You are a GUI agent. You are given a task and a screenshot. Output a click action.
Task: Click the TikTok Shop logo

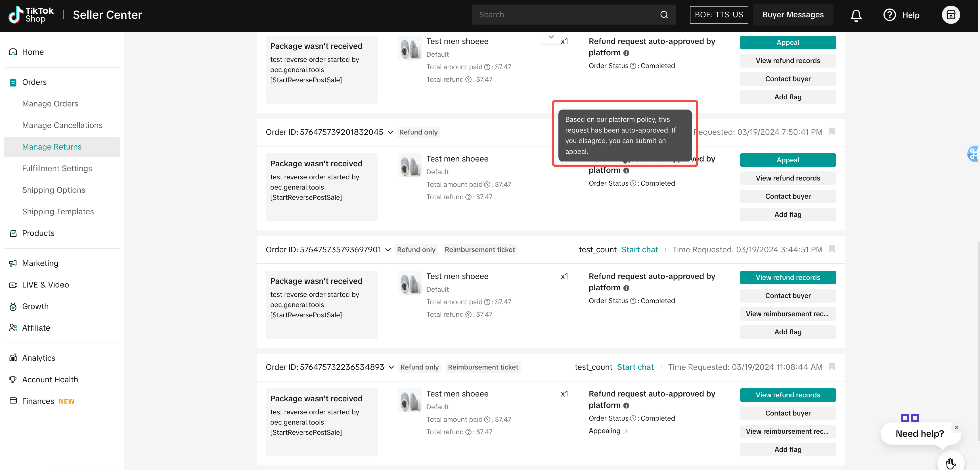coord(31,15)
